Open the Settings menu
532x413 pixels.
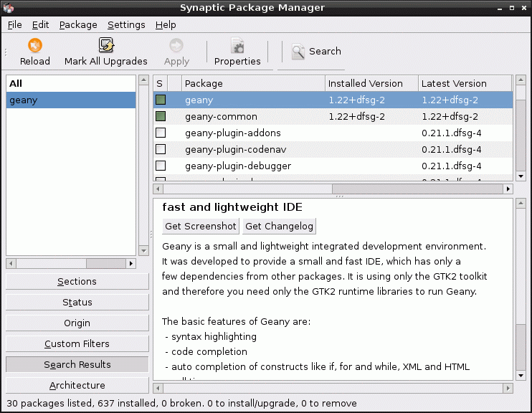126,25
